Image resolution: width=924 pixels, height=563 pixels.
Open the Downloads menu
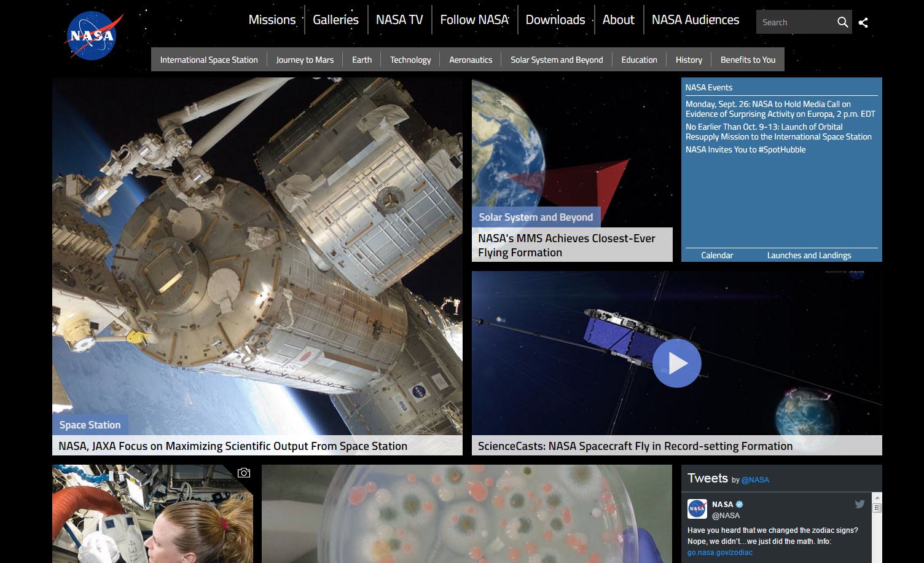pos(555,20)
